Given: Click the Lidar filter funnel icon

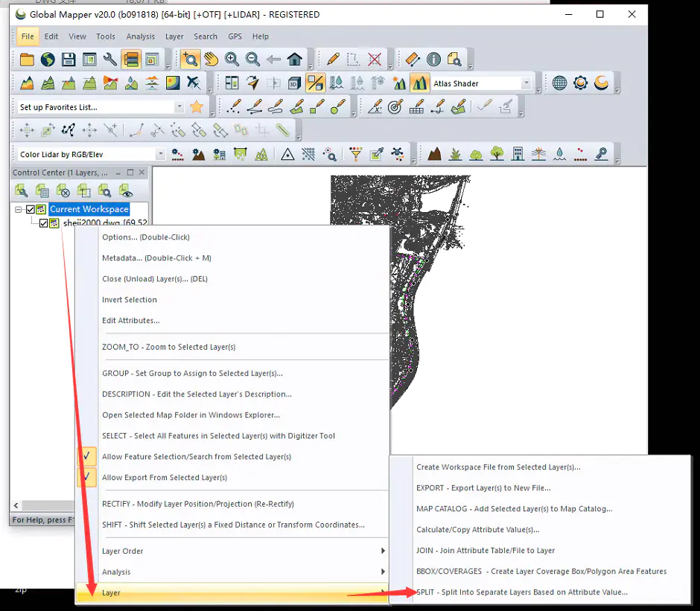Looking at the screenshot, I should click(356, 154).
